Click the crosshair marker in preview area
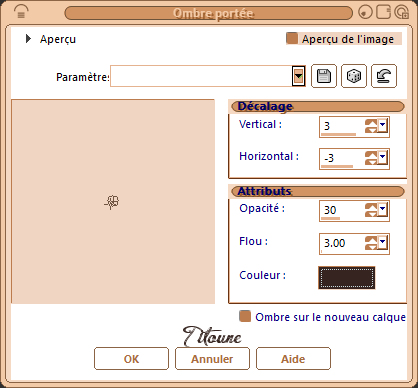The width and height of the screenshot is (418, 388). coord(112,202)
